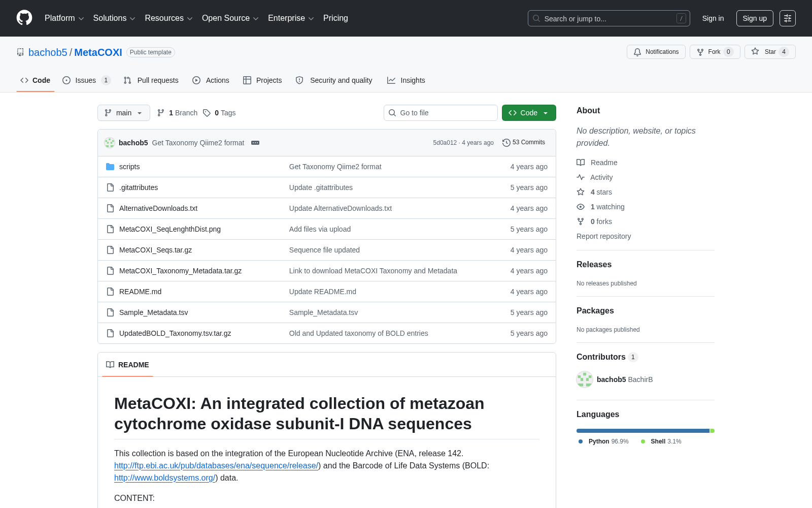Image resolution: width=812 pixels, height=508 pixels.
Task: Open the Contributors heading link
Action: [x=606, y=357]
